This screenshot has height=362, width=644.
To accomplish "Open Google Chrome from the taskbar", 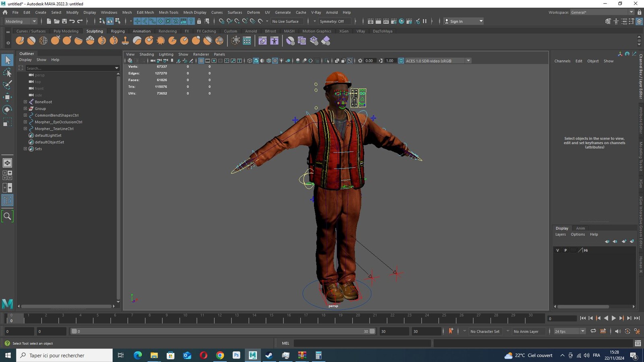I will click(x=220, y=355).
